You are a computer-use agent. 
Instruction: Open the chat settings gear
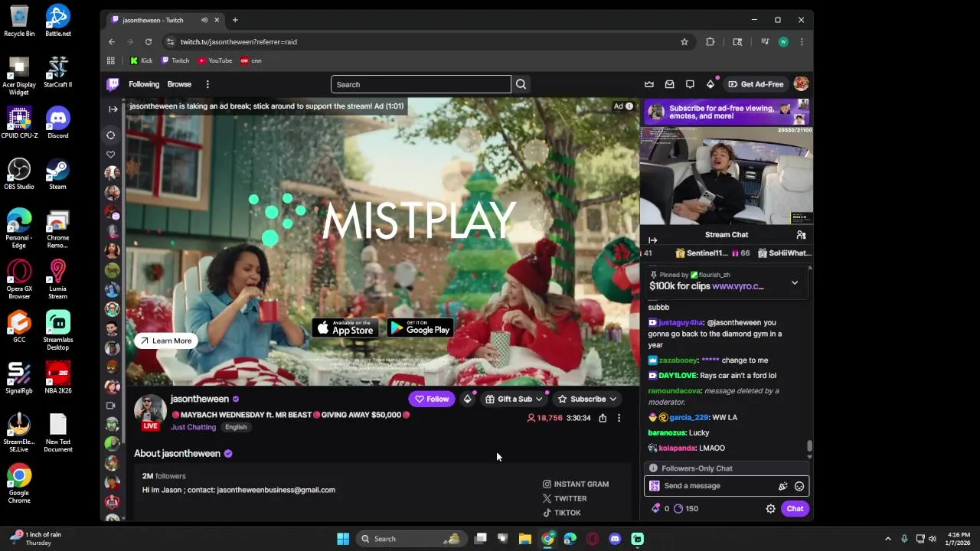pyautogui.click(x=771, y=509)
